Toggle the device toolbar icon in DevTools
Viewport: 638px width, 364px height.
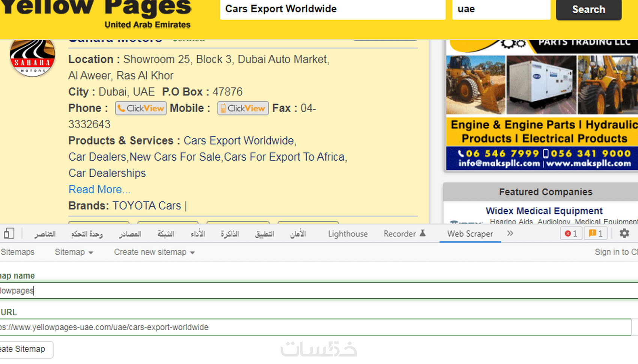(9, 233)
